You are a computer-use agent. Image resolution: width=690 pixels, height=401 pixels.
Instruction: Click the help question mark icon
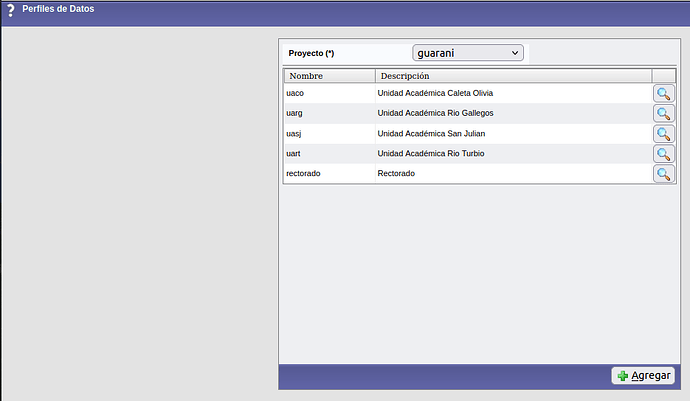click(9, 11)
